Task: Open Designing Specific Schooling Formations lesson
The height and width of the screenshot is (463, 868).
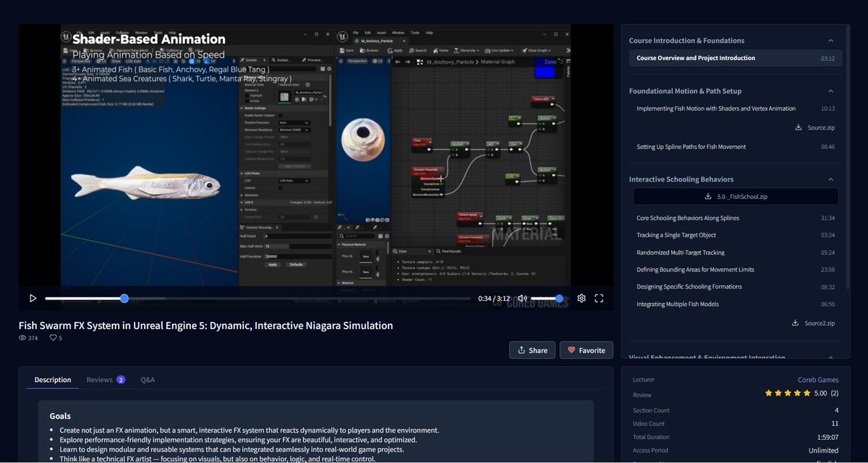Action: tap(736, 286)
